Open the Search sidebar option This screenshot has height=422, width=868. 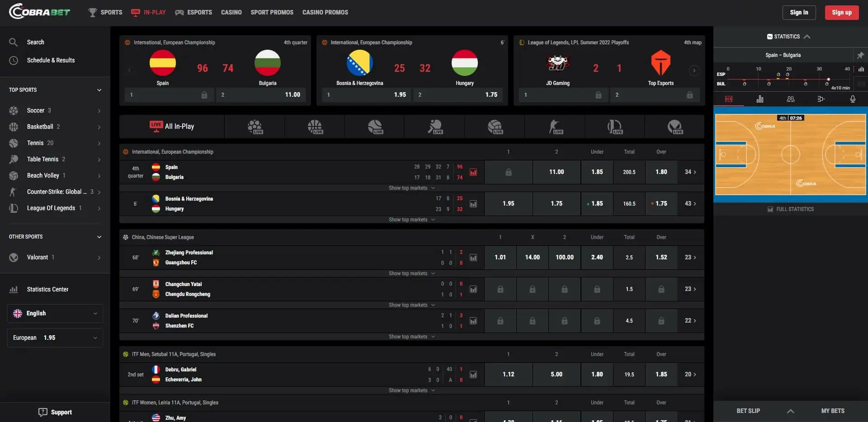click(34, 42)
